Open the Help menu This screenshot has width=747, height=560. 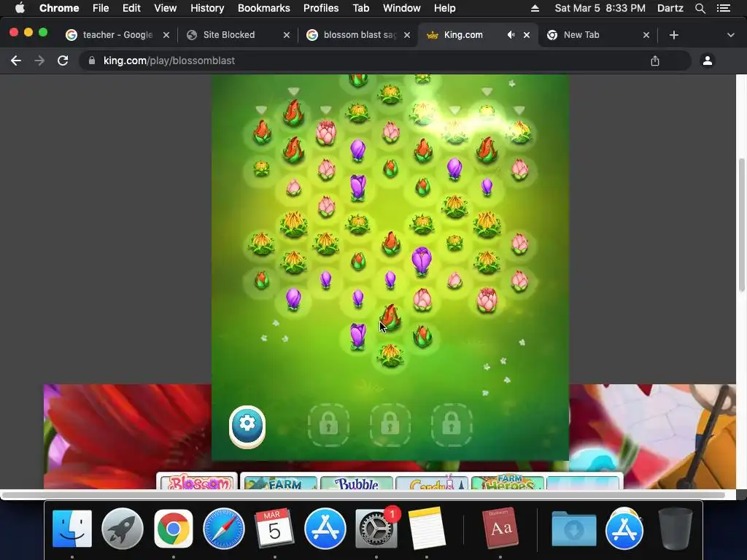(444, 8)
